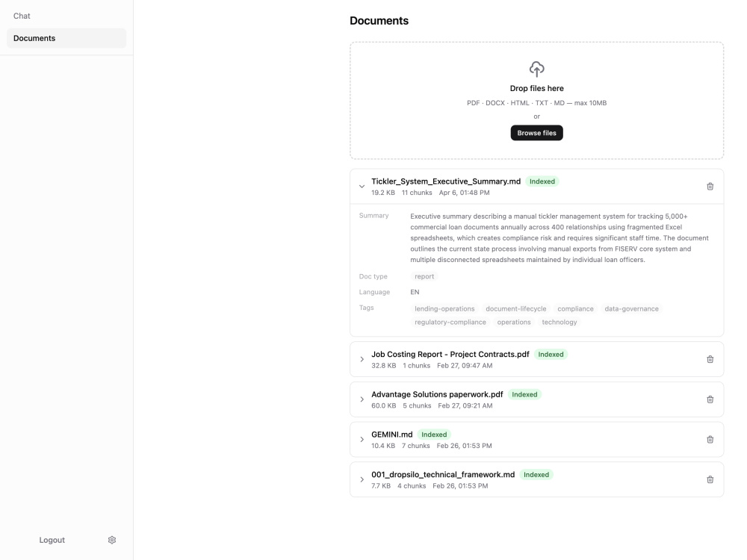This screenshot has width=747, height=560.
Task: Expand GEMINI.md document details
Action: pyautogui.click(x=362, y=439)
